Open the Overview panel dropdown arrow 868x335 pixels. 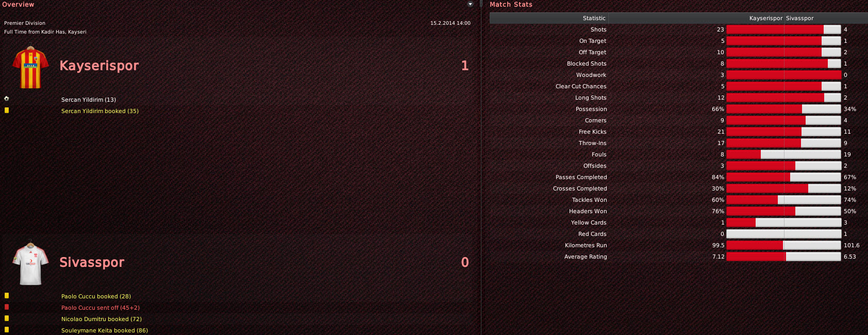pyautogui.click(x=470, y=4)
